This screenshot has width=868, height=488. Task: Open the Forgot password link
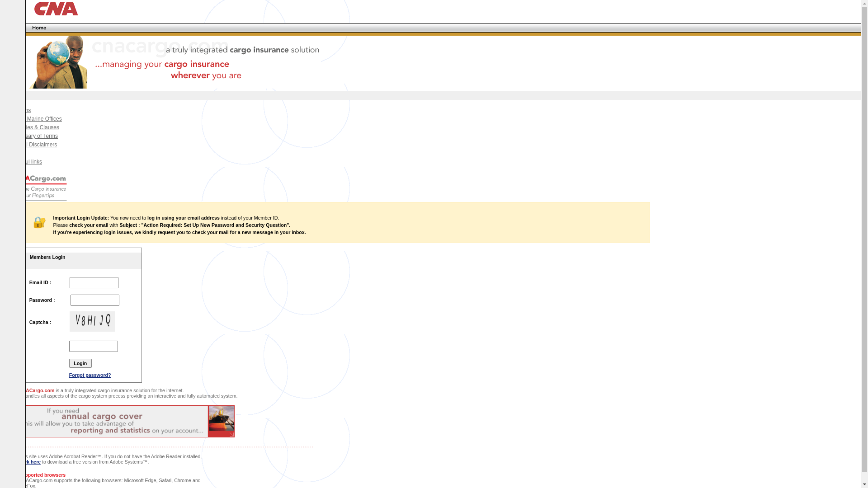[x=90, y=375]
